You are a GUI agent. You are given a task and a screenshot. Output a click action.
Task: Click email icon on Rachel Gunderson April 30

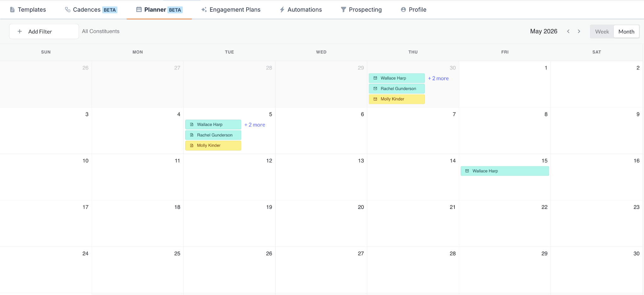click(x=375, y=89)
